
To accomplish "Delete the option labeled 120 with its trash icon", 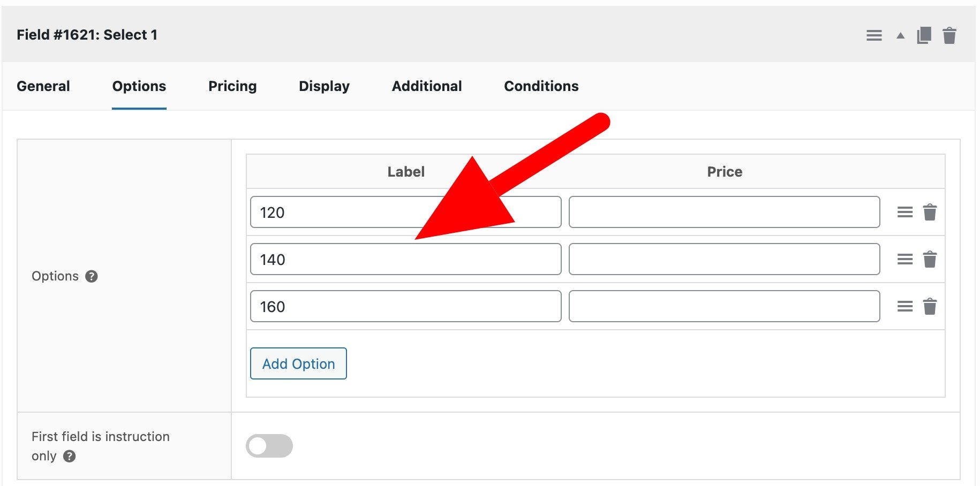I will click(x=930, y=212).
